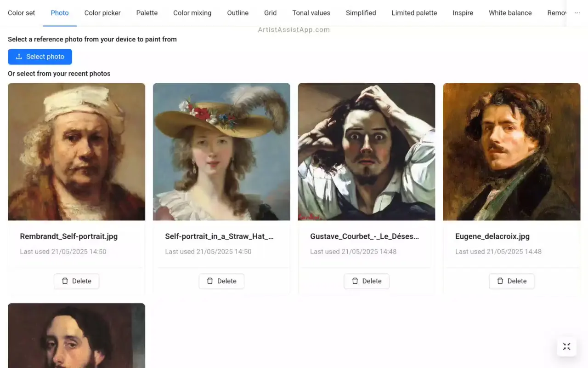Screen dimensions: 588x368
Task: Click trash icon on Courbet card
Action: [355, 281]
